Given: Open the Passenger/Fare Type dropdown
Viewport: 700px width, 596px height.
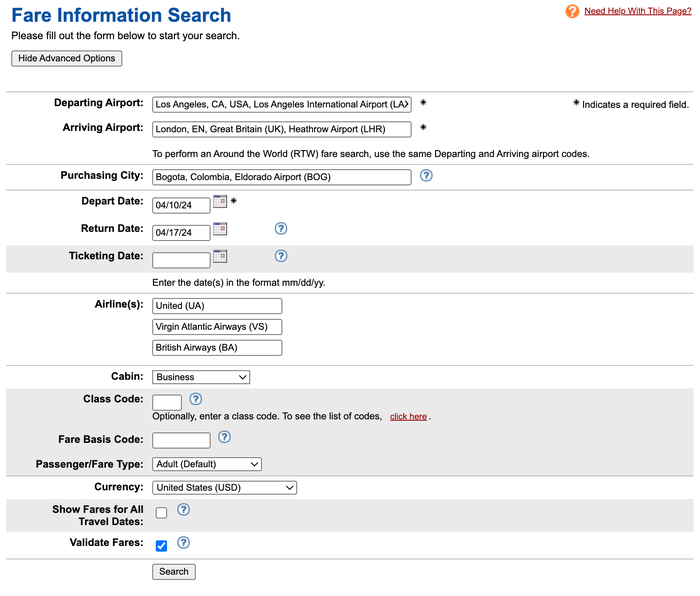Looking at the screenshot, I should coord(207,464).
